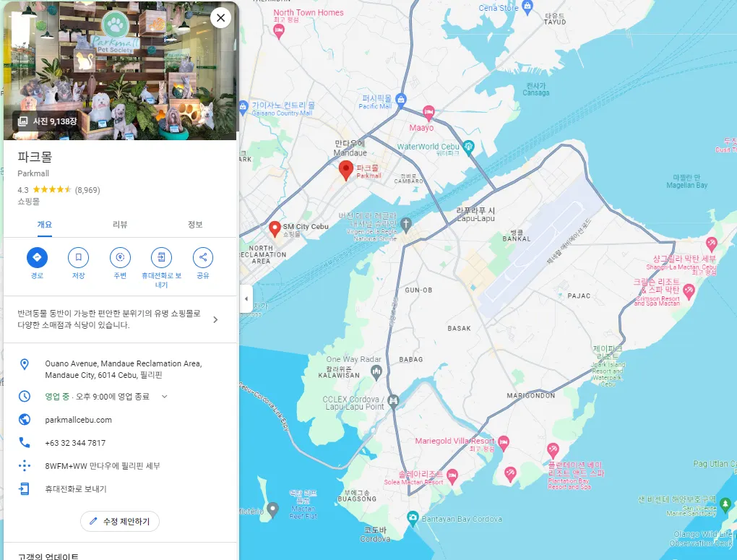
Task: Close the Parkmall place panel
Action: click(x=220, y=18)
